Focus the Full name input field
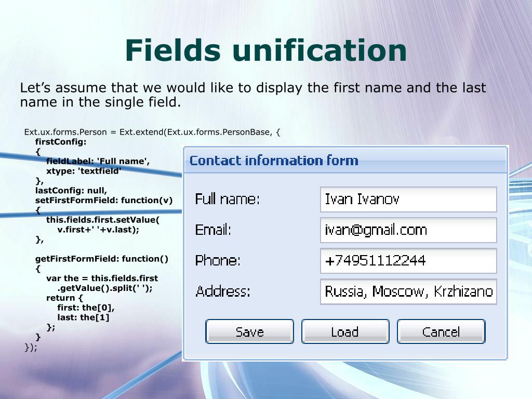The height and width of the screenshot is (399, 532). coord(408,199)
